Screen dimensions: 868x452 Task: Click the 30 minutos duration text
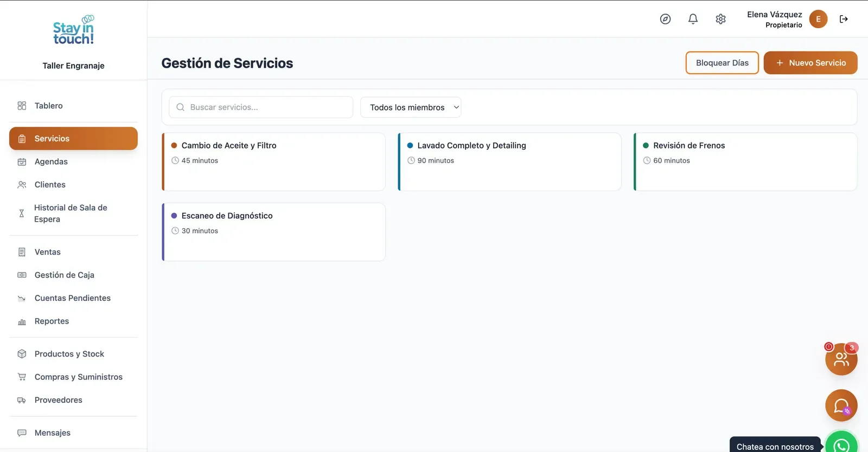pos(200,231)
